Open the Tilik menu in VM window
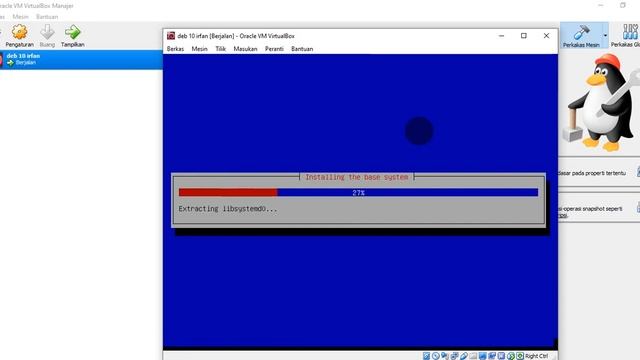640x360 pixels. [220, 49]
